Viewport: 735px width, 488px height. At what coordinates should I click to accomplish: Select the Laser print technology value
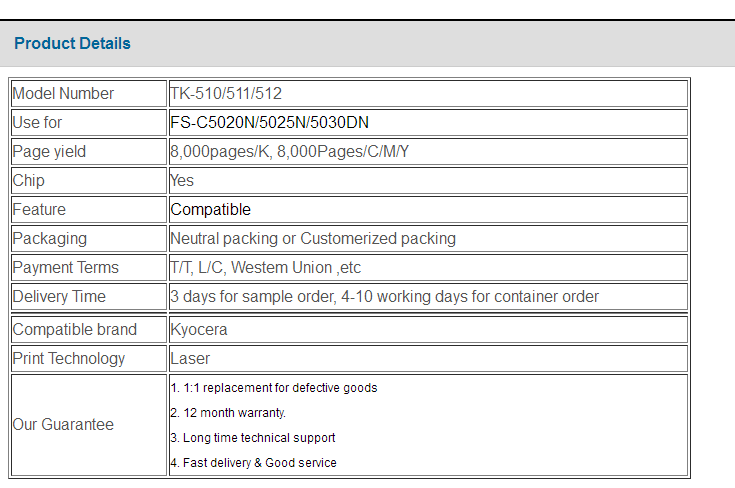(190, 359)
